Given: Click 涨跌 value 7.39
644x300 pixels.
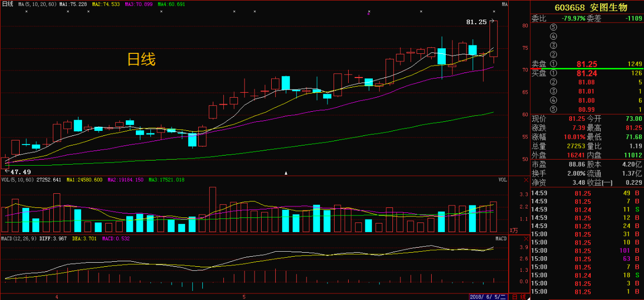Looking at the screenshot, I should pyautogui.click(x=579, y=128).
